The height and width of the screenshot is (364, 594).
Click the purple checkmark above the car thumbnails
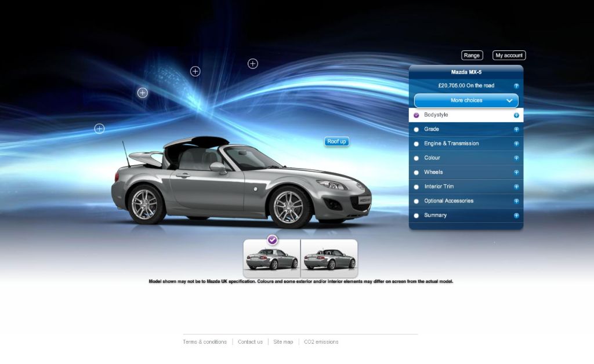(272, 240)
